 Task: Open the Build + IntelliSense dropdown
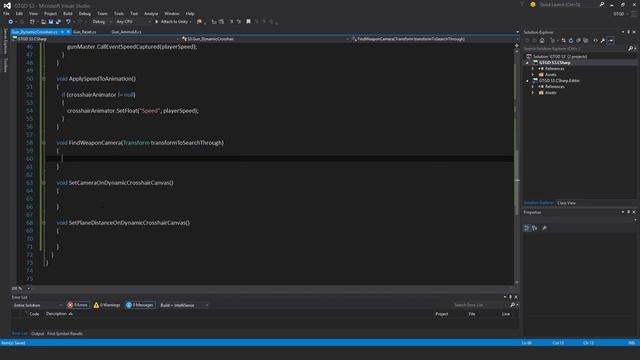[184, 305]
